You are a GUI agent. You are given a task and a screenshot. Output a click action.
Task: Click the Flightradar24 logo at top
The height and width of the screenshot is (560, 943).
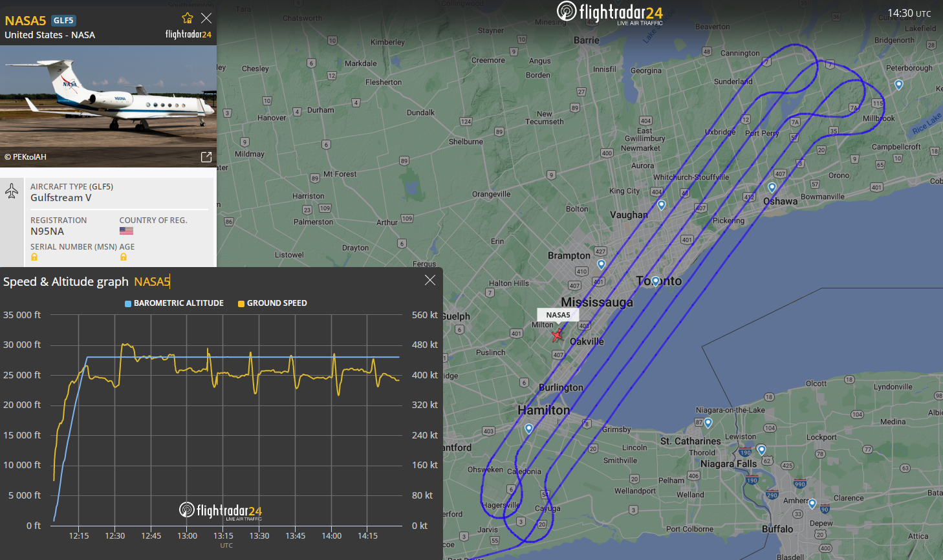pyautogui.click(x=610, y=13)
